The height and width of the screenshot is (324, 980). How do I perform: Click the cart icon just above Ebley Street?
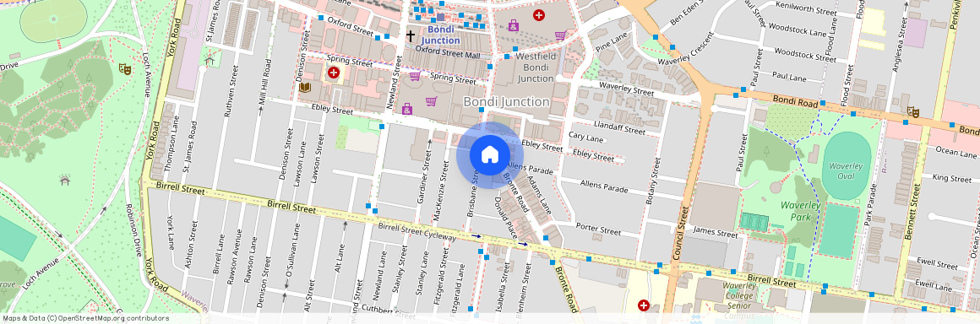click(431, 101)
